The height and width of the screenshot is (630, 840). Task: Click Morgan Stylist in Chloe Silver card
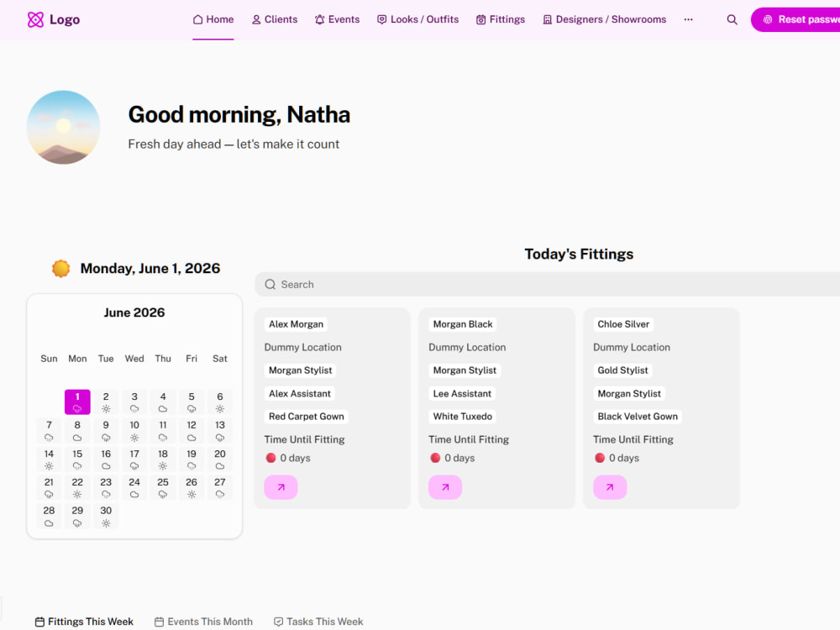pos(629,393)
